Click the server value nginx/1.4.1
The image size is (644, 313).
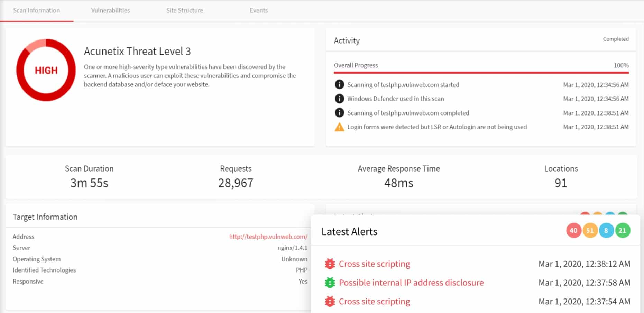point(292,248)
